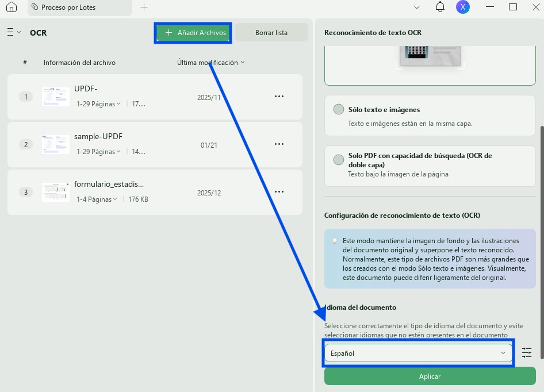Screen dimensions: 544x392
Task: Open more options for formulario_estadis file
Action: [x=279, y=191]
